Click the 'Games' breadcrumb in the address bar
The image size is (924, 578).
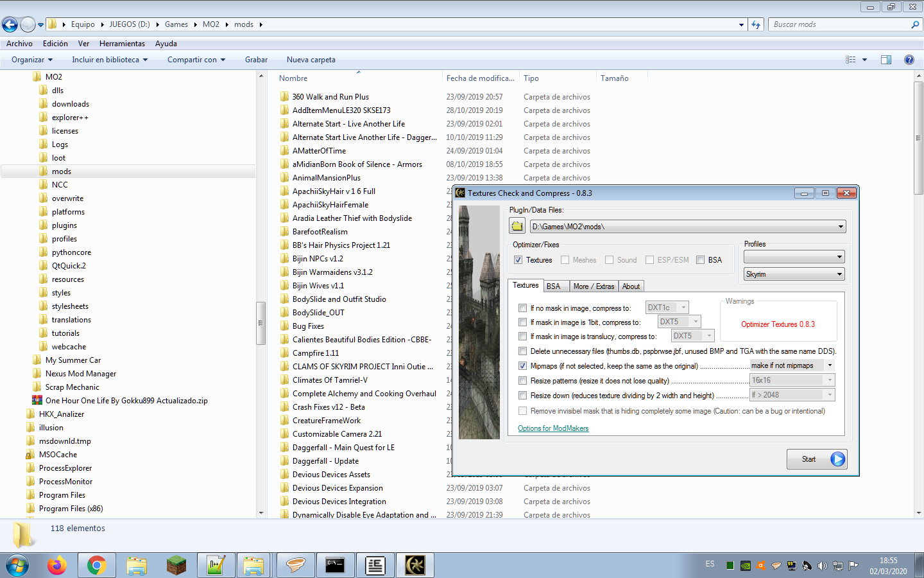click(x=176, y=24)
